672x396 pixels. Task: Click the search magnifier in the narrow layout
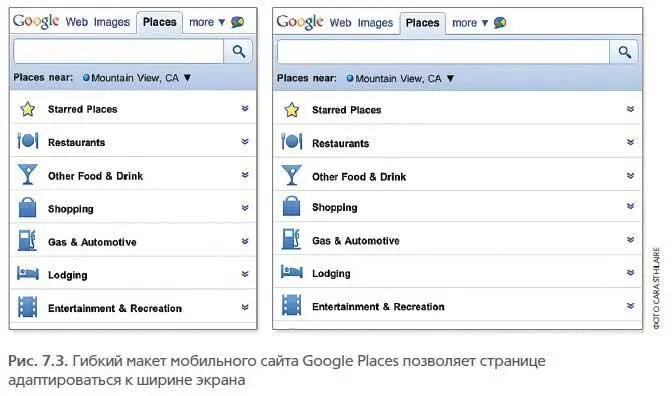(238, 51)
